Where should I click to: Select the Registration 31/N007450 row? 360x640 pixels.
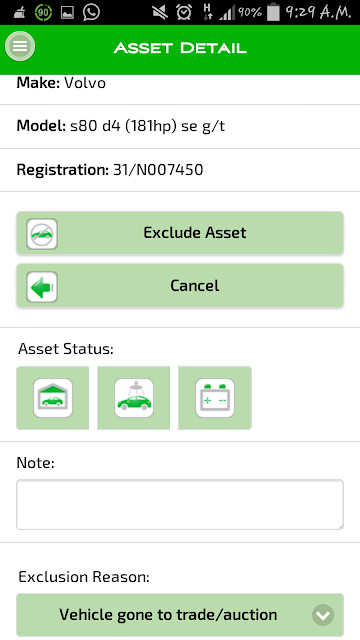pos(180,170)
